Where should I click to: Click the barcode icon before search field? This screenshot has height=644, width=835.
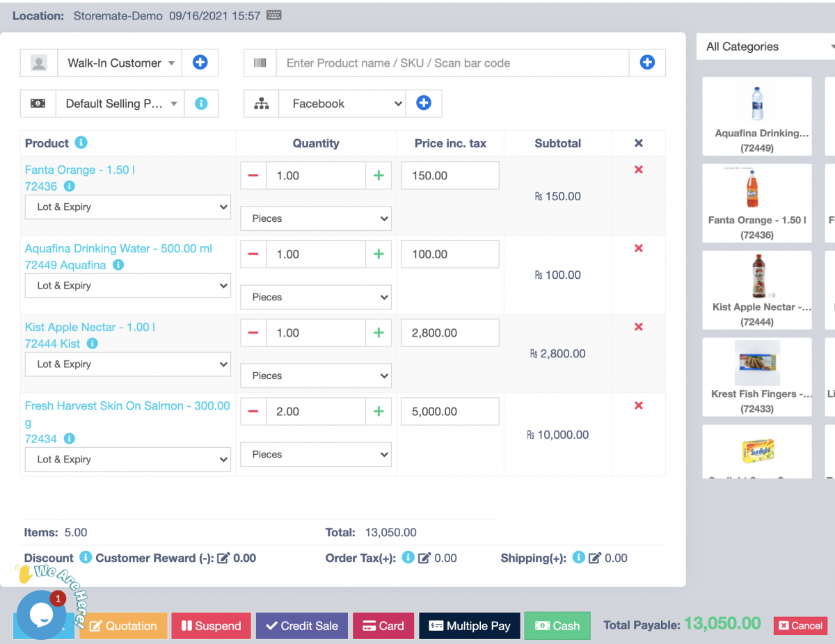tap(260, 63)
